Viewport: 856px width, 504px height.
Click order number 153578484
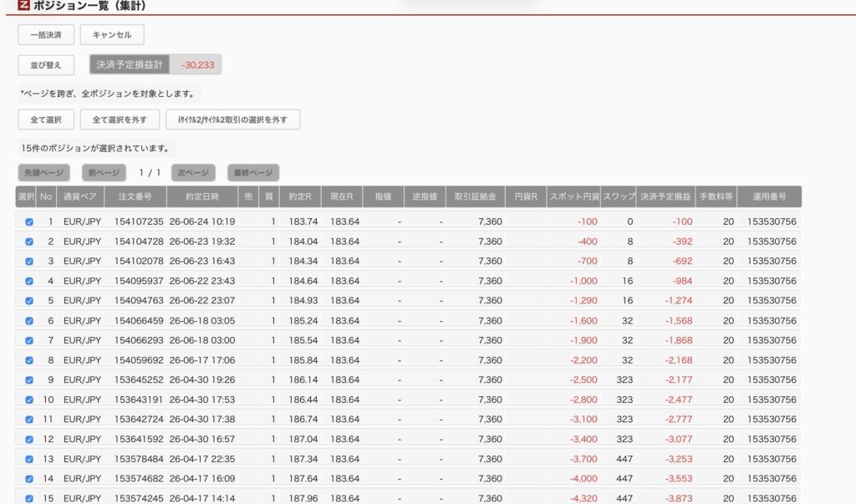(139, 459)
